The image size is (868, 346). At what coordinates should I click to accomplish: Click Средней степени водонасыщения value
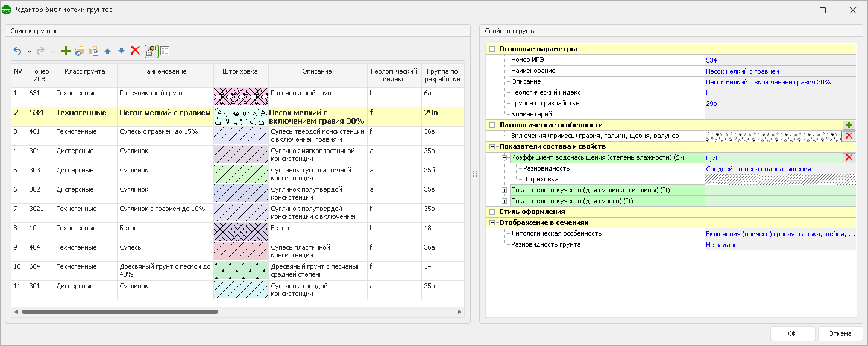point(781,168)
